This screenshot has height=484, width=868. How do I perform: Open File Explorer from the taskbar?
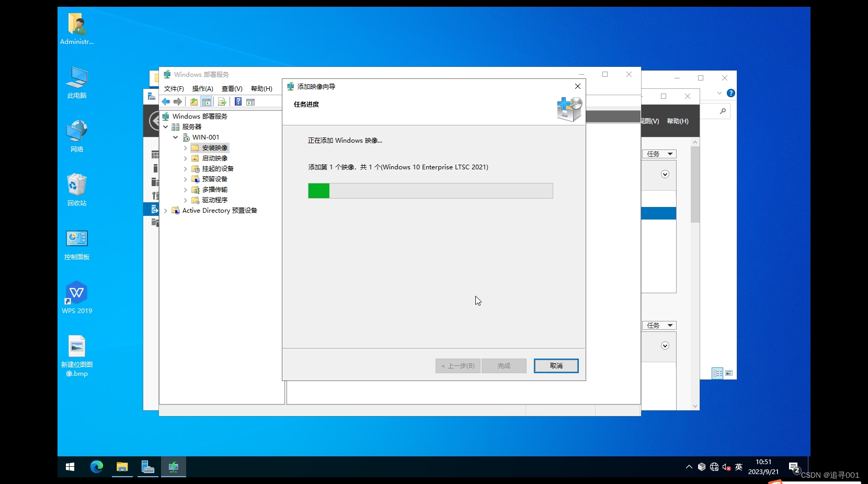click(x=122, y=467)
